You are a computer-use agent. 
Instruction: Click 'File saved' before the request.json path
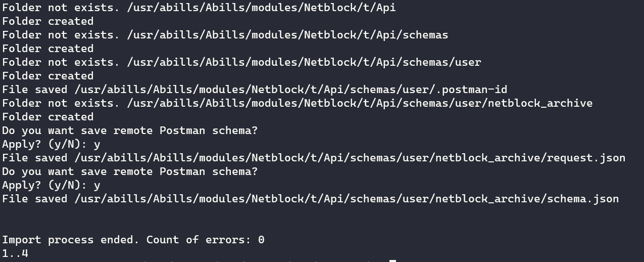[34, 158]
